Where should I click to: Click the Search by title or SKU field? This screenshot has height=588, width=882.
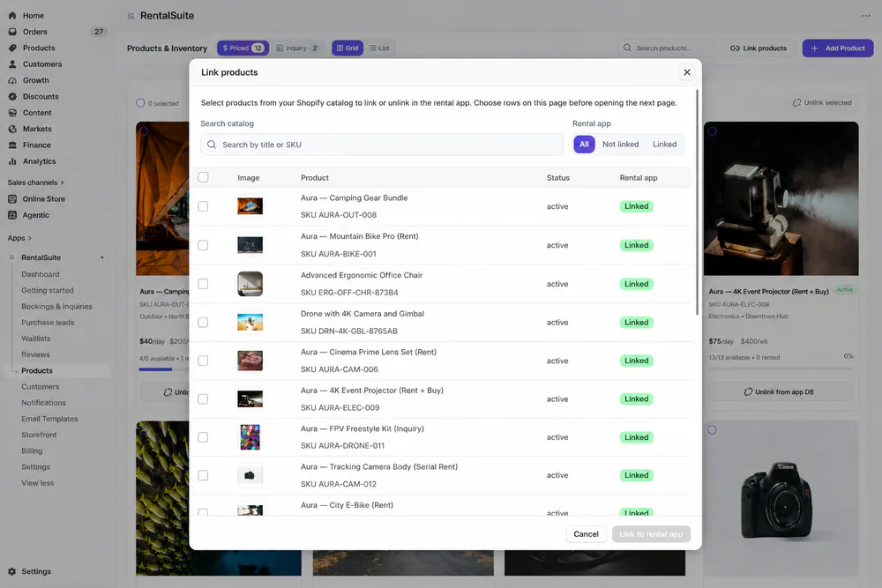(x=381, y=145)
